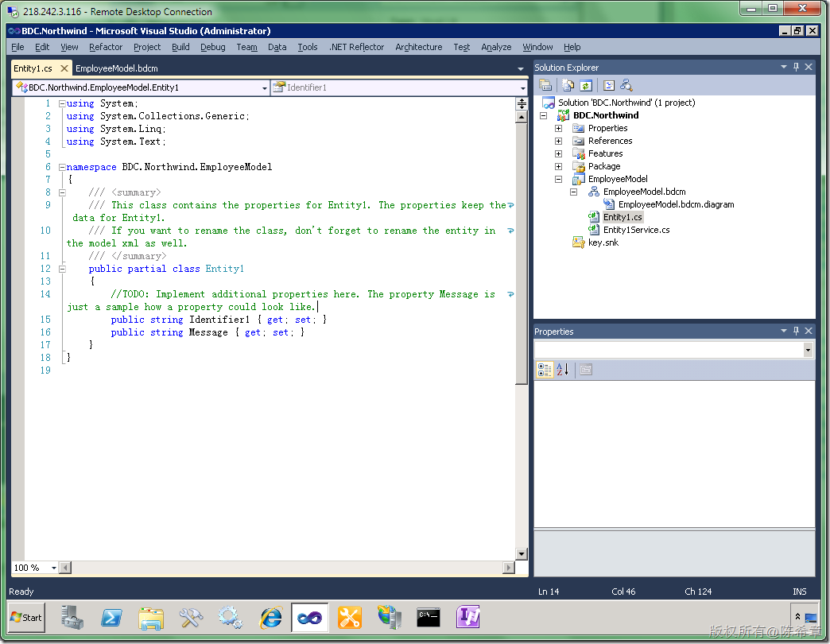Click View Code icon in Solution Explorer
The image size is (830, 644).
[609, 85]
